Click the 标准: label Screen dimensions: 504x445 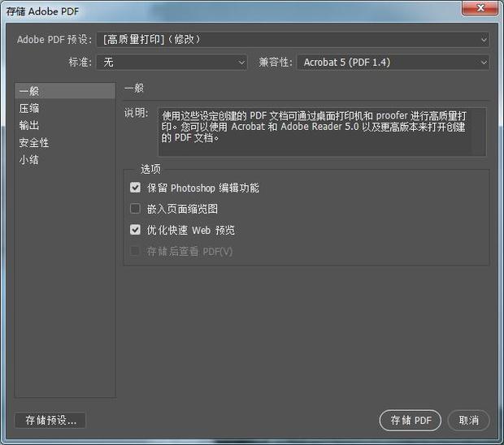click(80, 62)
